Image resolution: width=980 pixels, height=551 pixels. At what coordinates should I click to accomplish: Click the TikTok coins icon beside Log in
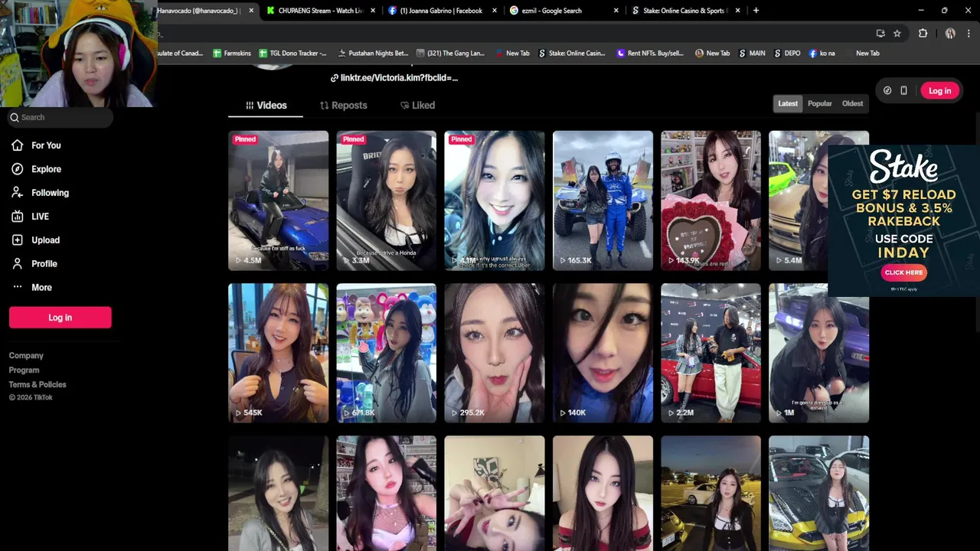click(887, 91)
